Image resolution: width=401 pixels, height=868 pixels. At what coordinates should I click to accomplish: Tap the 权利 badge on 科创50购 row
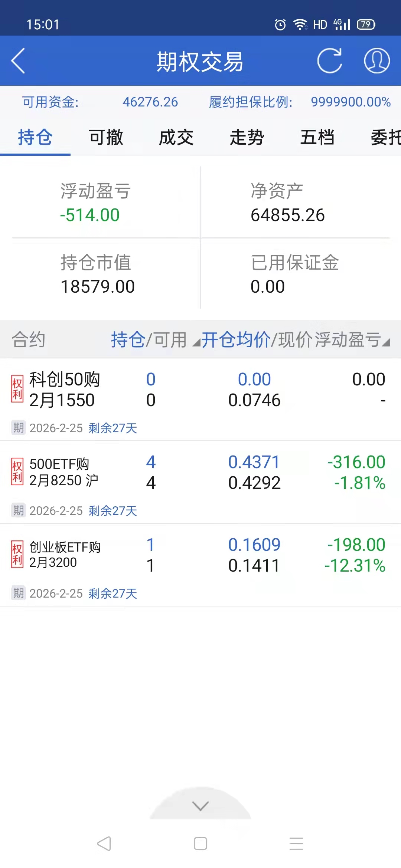pos(17,389)
